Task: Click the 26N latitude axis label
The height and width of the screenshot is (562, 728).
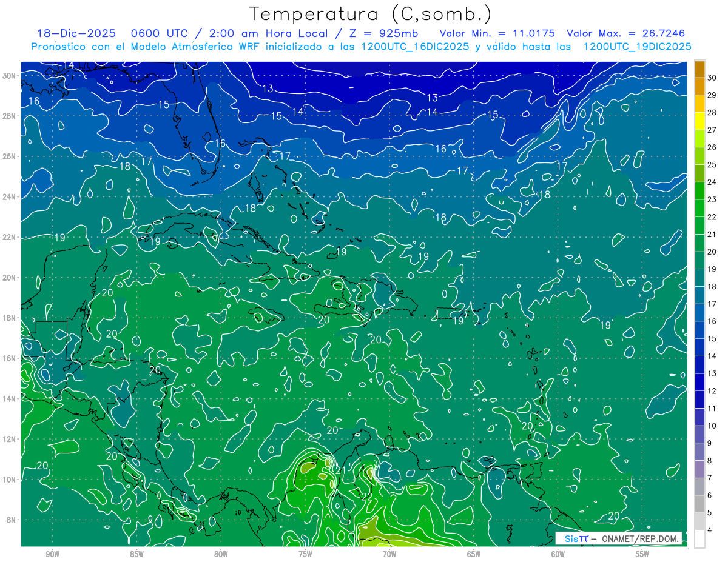Action: click(10, 156)
